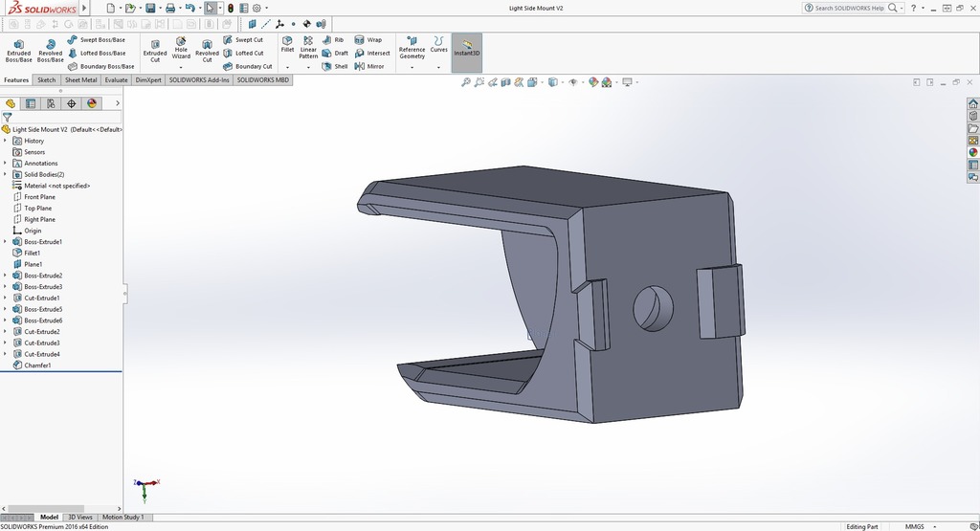Image resolution: width=980 pixels, height=531 pixels.
Task: Expand the SOLIDWORKS menu flyout arrow
Action: (84, 8)
